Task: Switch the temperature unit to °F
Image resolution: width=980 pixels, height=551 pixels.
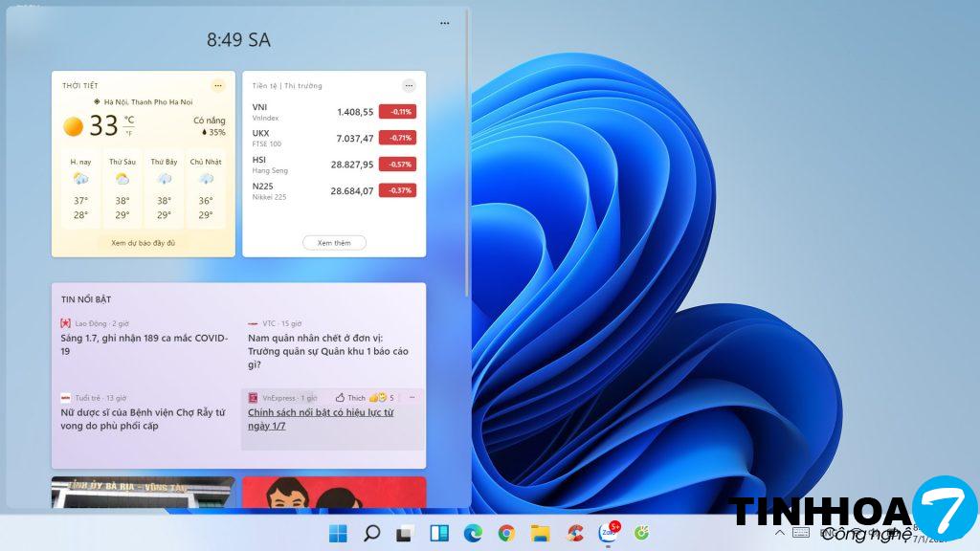Action: pos(128,133)
